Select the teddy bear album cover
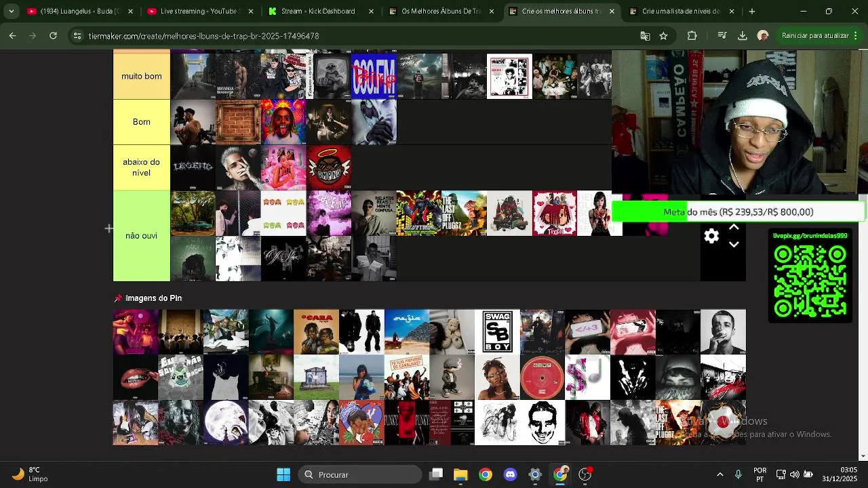 452,332
